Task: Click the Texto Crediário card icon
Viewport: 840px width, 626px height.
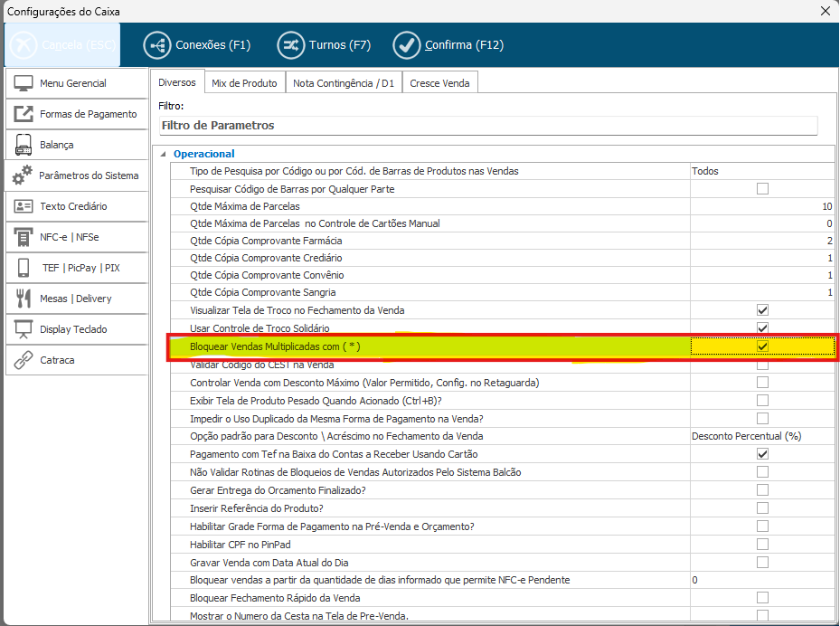Action: (24, 206)
